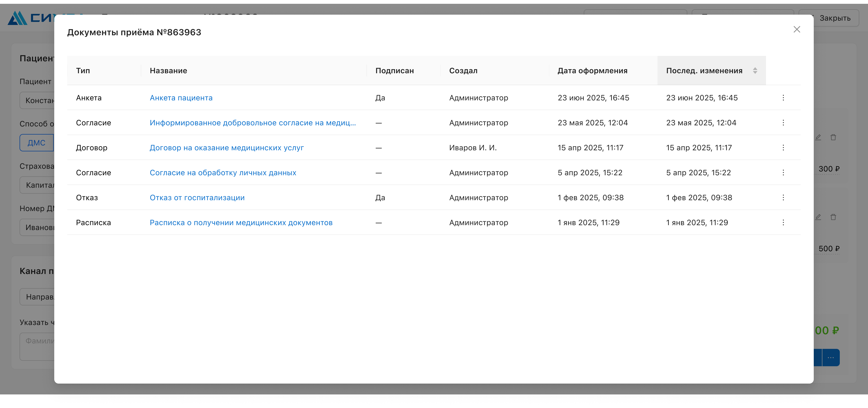The width and height of the screenshot is (868, 408).
Task: Click the Дата оформления column header
Action: [x=603, y=71]
